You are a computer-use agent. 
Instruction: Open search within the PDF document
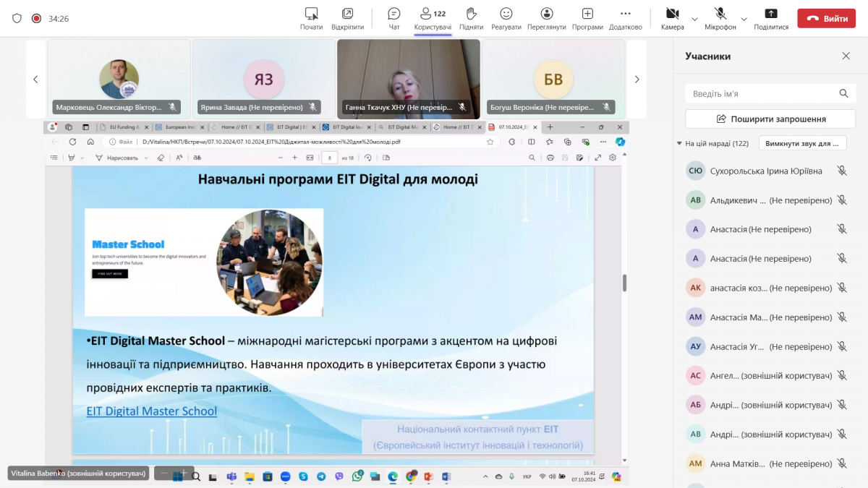point(531,158)
